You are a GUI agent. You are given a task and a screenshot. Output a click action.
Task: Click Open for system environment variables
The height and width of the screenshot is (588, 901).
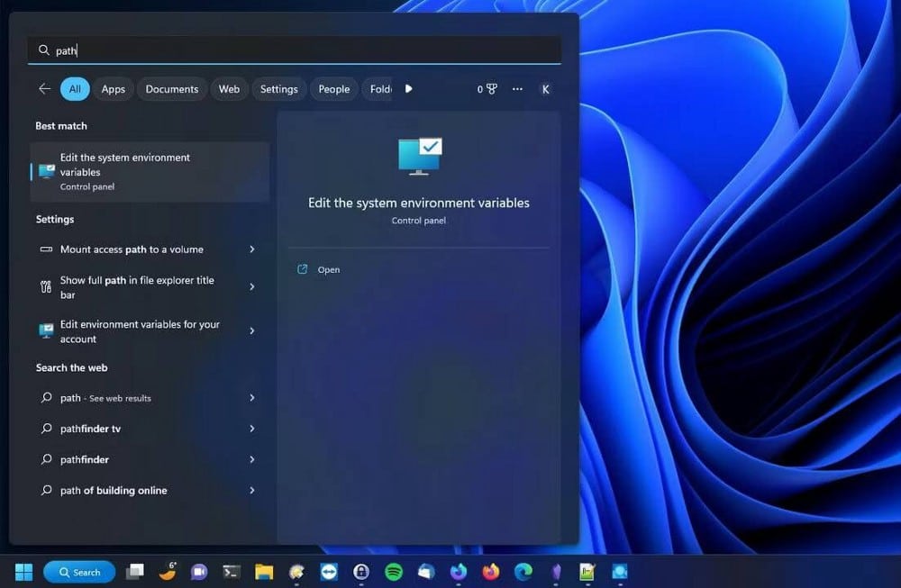point(328,269)
